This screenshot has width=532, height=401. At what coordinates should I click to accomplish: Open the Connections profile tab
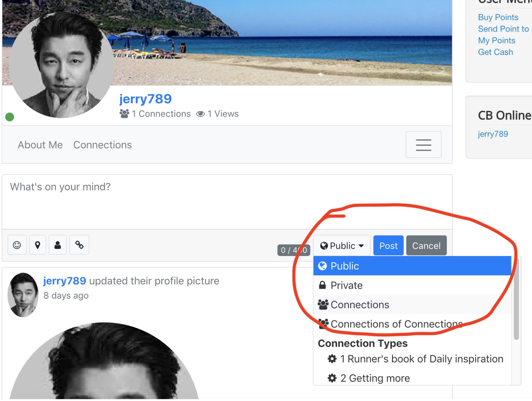[103, 145]
